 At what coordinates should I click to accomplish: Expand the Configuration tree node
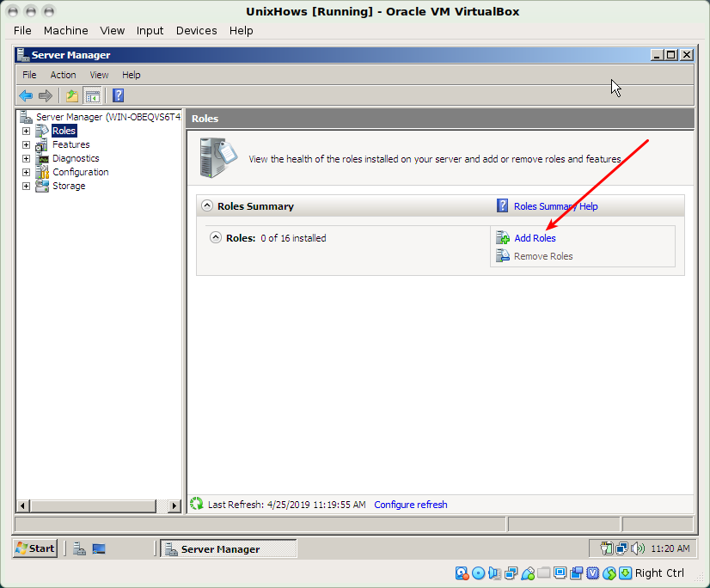27,173
